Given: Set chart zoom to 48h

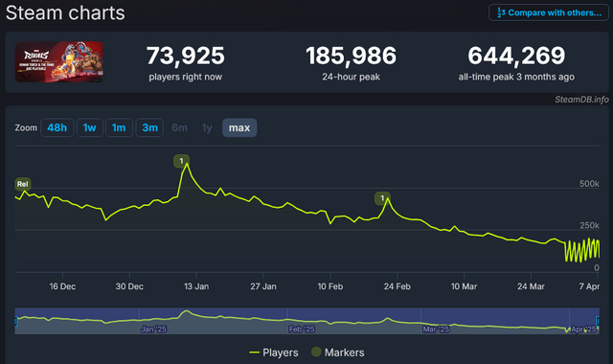Looking at the screenshot, I should (57, 127).
